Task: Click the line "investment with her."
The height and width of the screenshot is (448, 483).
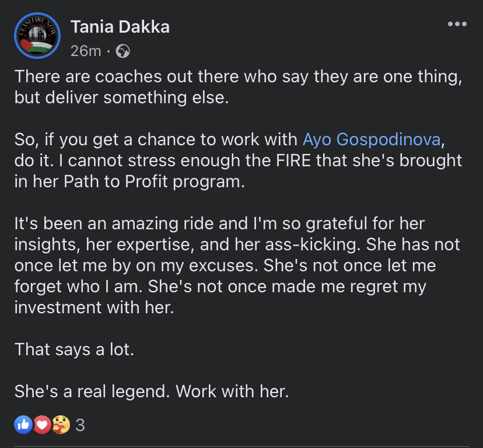Action: (x=94, y=307)
